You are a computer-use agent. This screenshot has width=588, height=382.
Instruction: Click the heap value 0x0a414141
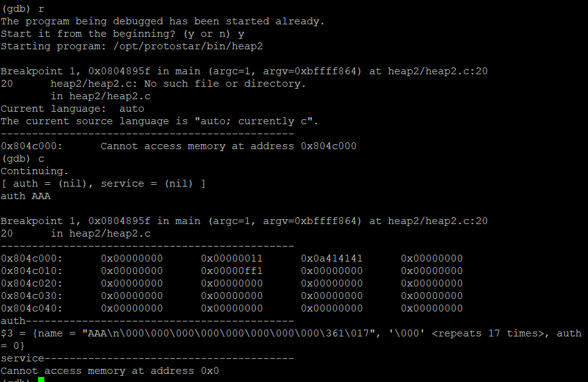point(331,258)
